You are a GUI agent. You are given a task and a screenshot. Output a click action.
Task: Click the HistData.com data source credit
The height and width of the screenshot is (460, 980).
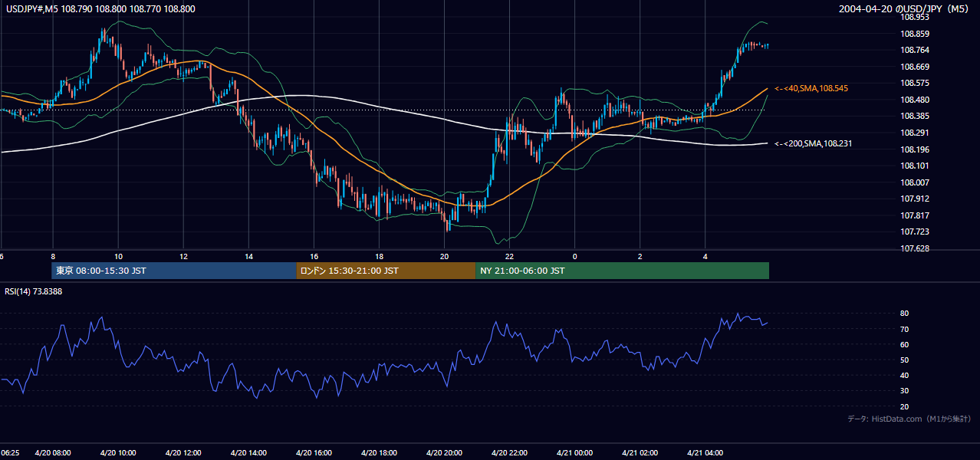point(909,419)
